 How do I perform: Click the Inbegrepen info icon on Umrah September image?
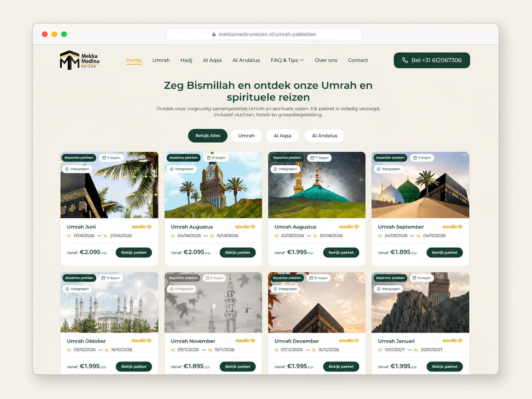(378, 169)
